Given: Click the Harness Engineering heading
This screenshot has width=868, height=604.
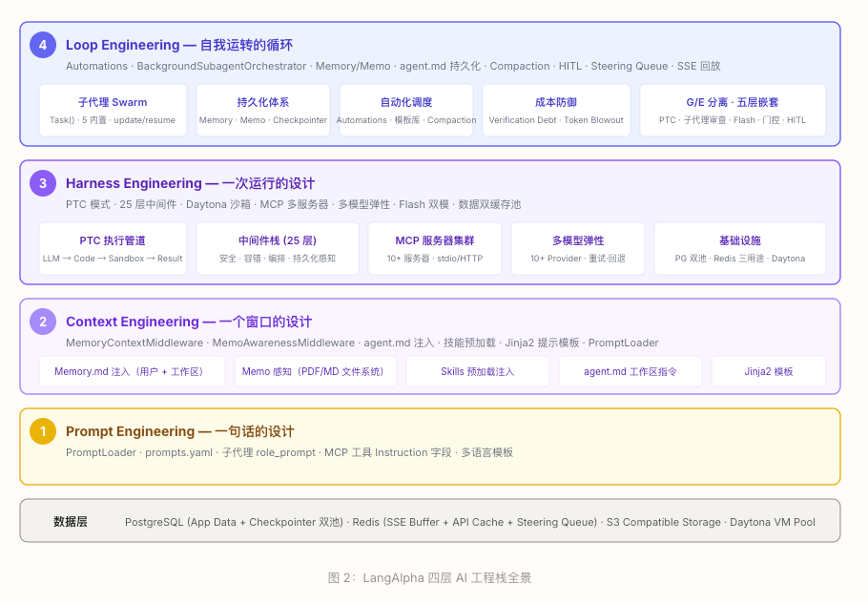Looking at the screenshot, I should pyautogui.click(x=191, y=183).
